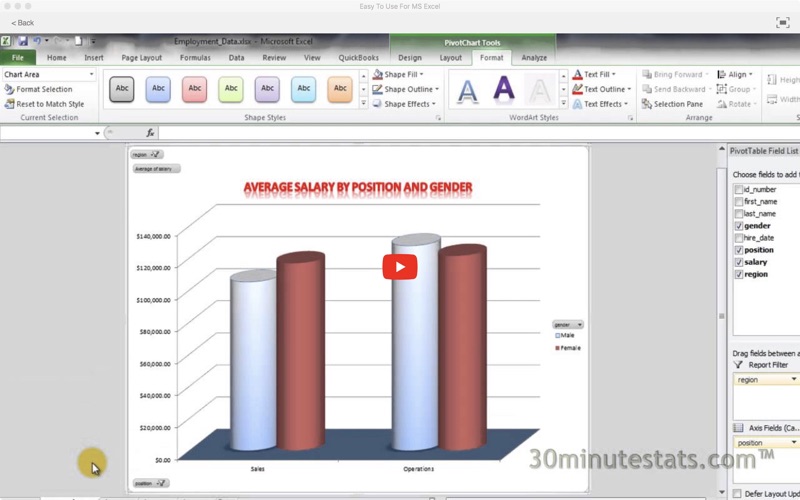The image size is (800, 500).
Task: Uncheck the gender field checkbox
Action: [738, 226]
